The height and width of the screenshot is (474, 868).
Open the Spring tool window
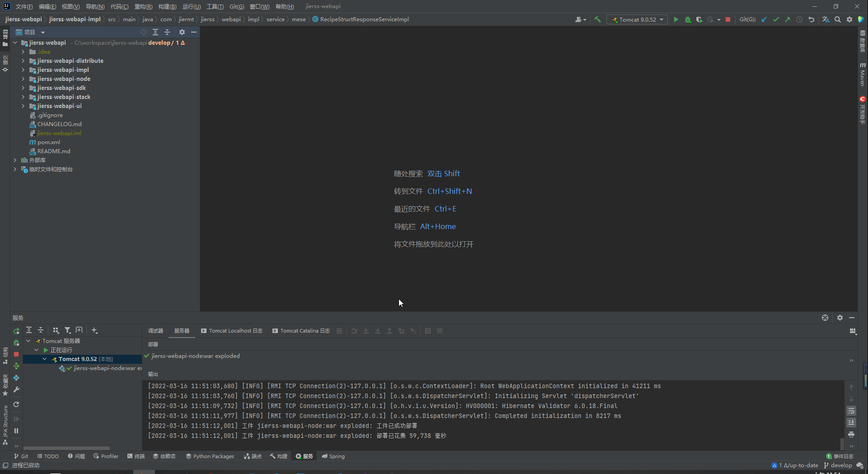coord(333,456)
